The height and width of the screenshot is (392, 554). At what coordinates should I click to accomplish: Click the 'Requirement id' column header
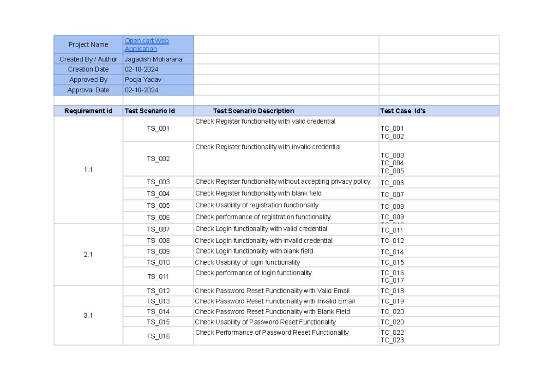tap(88, 111)
